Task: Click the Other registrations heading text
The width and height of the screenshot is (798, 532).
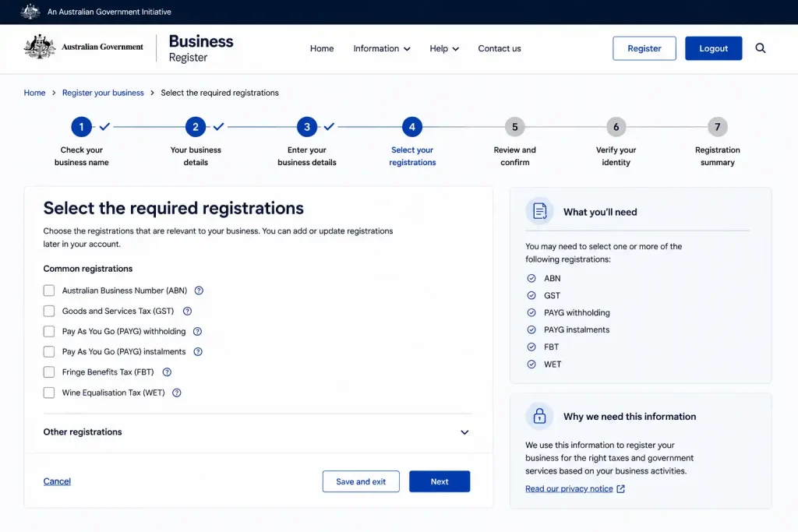Action: (x=83, y=432)
